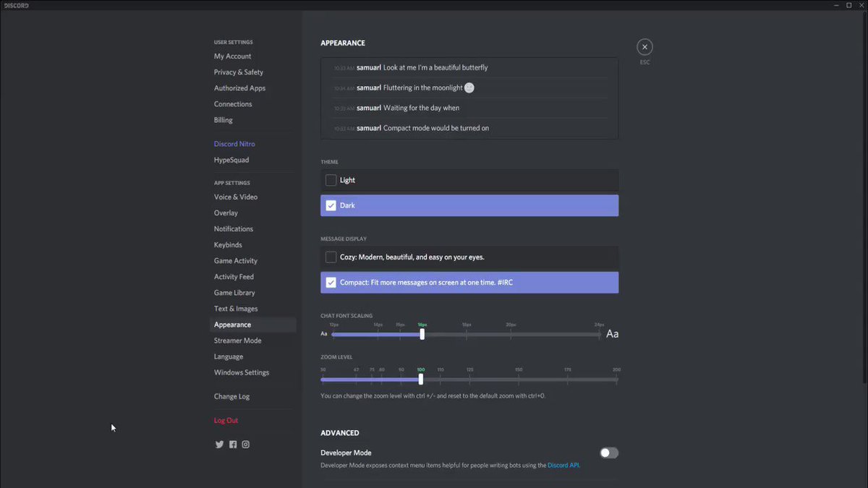Click message 'Waiting for the day when'
Viewport: 868px width, 488px height.
pos(421,108)
